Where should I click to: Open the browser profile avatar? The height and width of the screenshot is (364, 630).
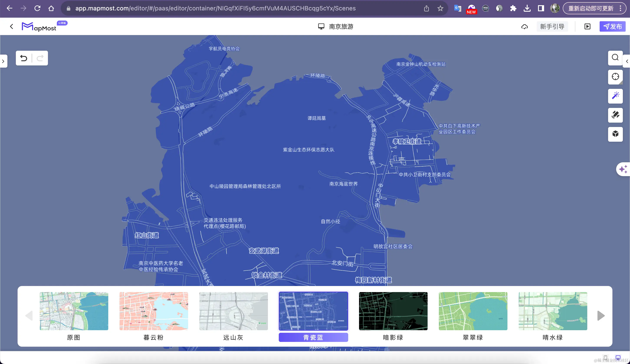(555, 8)
